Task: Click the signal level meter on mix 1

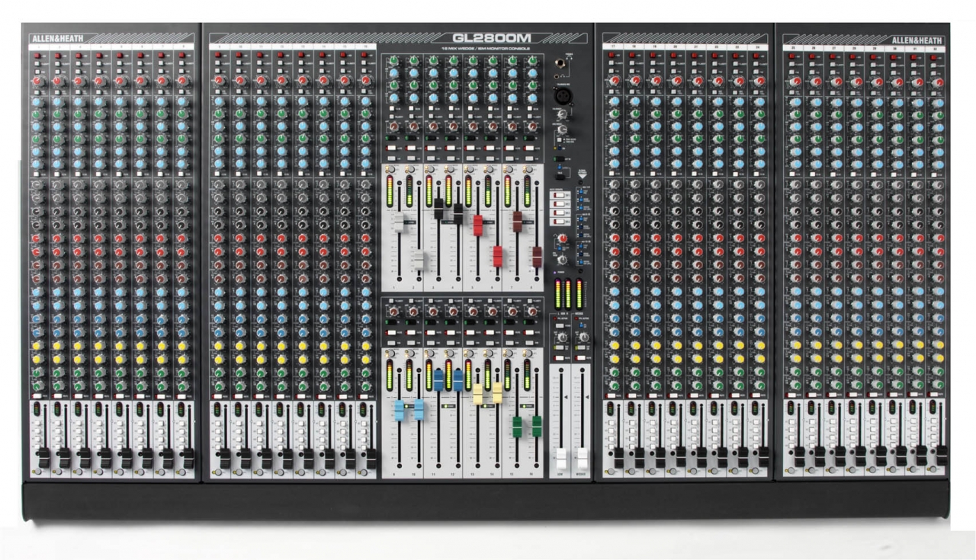Action: click(390, 193)
